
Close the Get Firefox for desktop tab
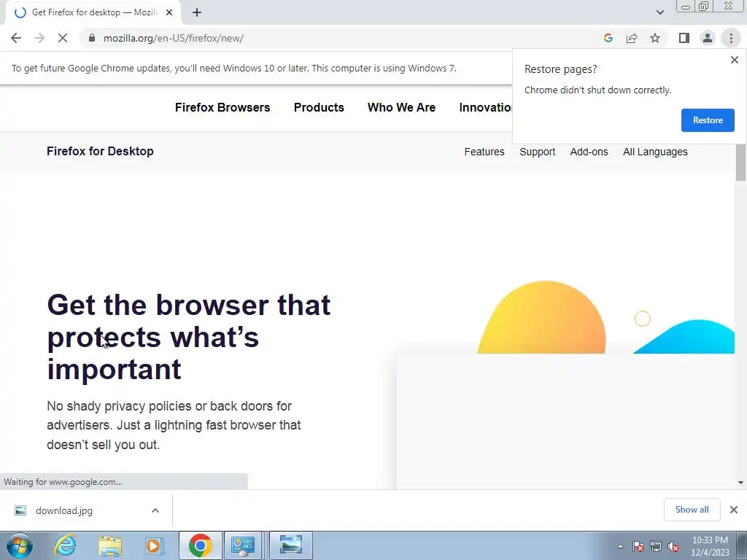pyautogui.click(x=169, y=12)
